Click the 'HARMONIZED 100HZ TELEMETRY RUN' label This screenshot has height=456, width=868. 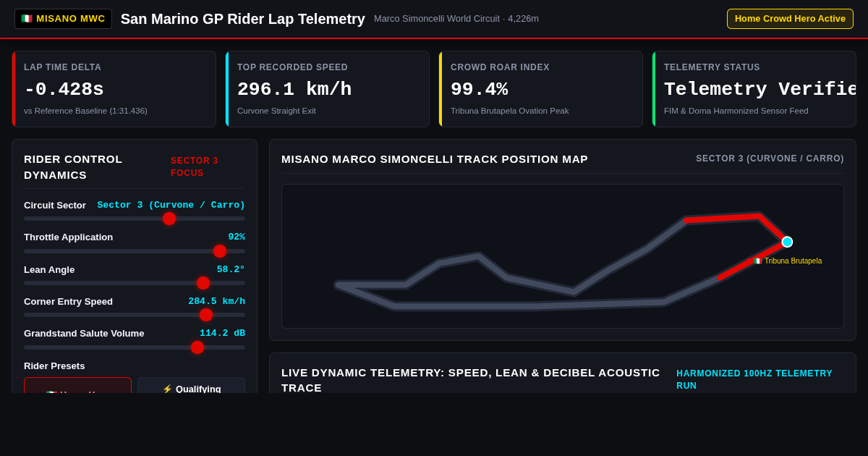coord(754,379)
